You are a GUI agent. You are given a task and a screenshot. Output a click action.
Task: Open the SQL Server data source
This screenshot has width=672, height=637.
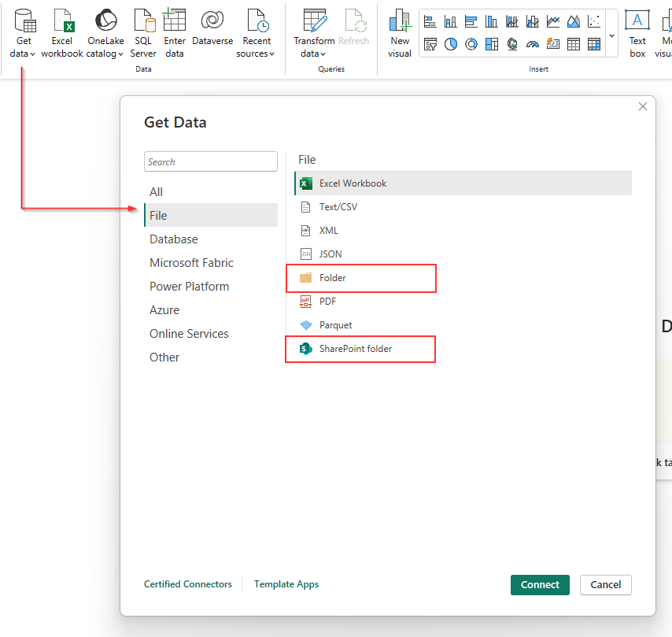[143, 21]
